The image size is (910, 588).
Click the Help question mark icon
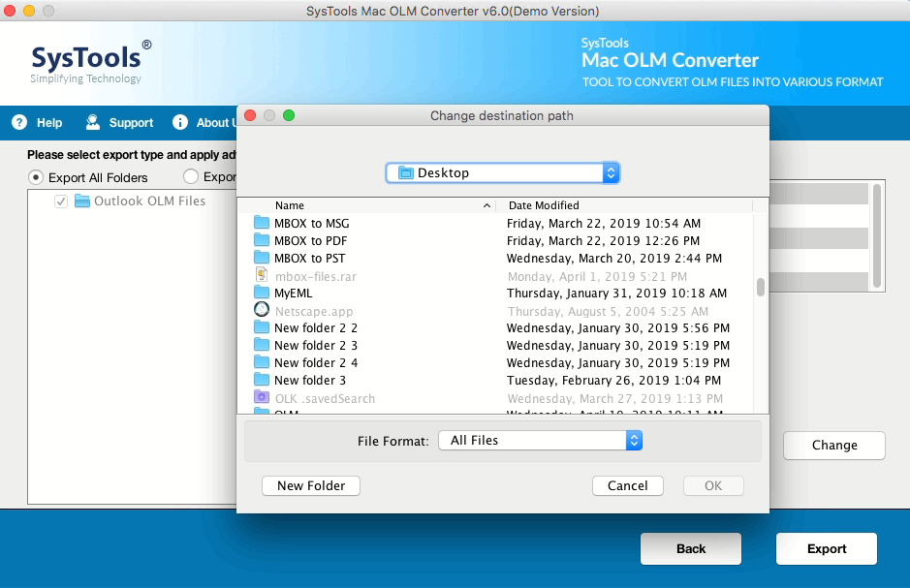click(x=19, y=122)
